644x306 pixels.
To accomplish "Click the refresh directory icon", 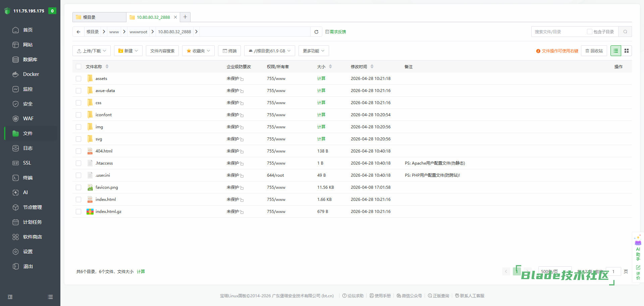I will pyautogui.click(x=316, y=32).
